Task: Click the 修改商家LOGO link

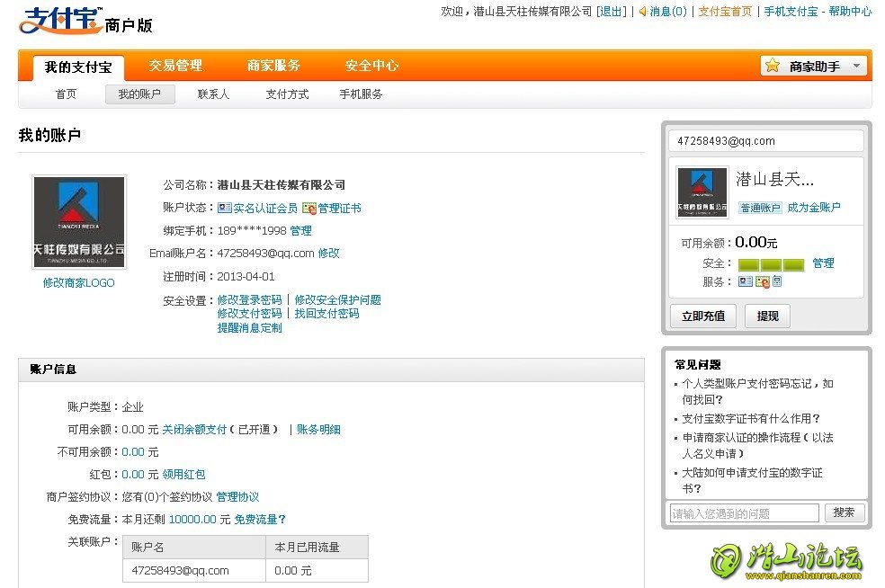Action: point(78,282)
